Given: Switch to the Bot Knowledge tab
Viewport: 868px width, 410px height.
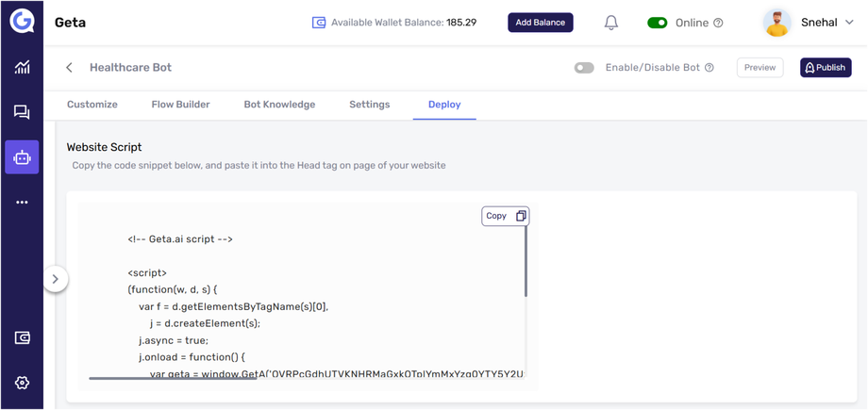Looking at the screenshot, I should (279, 105).
